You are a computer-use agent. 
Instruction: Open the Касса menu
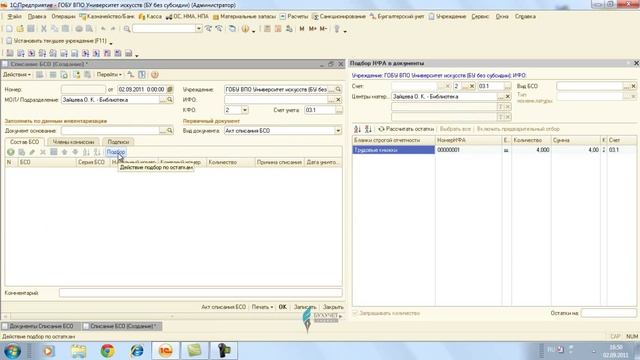151,17
